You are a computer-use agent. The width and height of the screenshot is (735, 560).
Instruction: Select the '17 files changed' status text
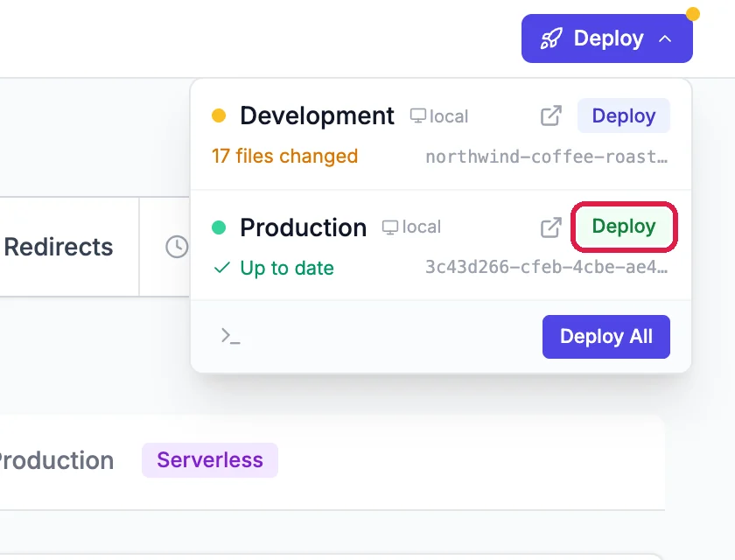click(x=284, y=156)
